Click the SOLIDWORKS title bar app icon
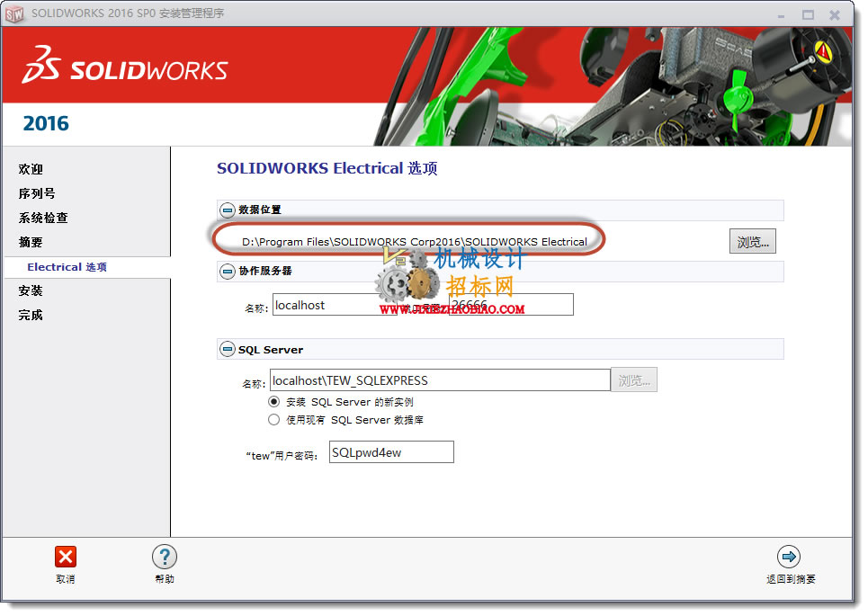This screenshot has width=868, height=616. 14,13
